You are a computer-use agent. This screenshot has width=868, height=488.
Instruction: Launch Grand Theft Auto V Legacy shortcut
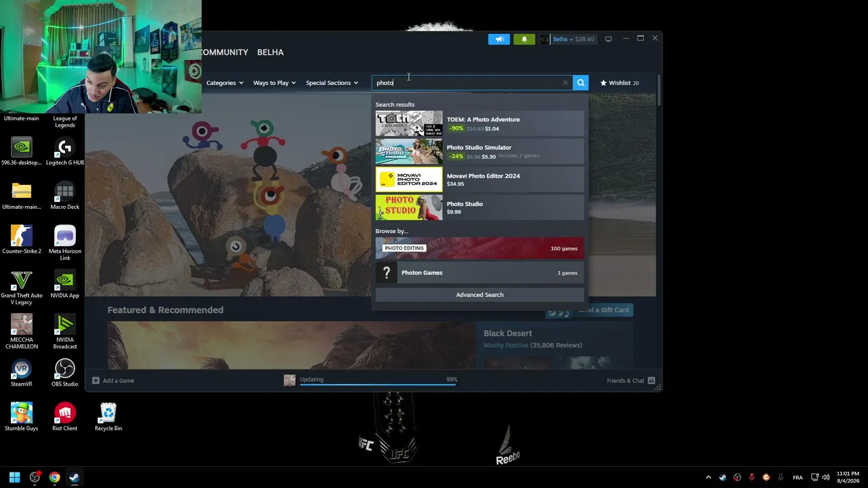pos(22,287)
